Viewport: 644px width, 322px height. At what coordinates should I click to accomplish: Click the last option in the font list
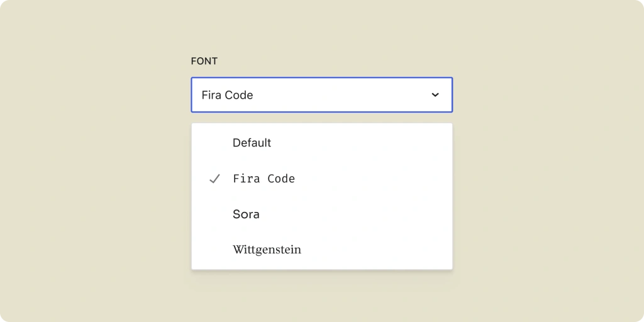[x=267, y=250]
